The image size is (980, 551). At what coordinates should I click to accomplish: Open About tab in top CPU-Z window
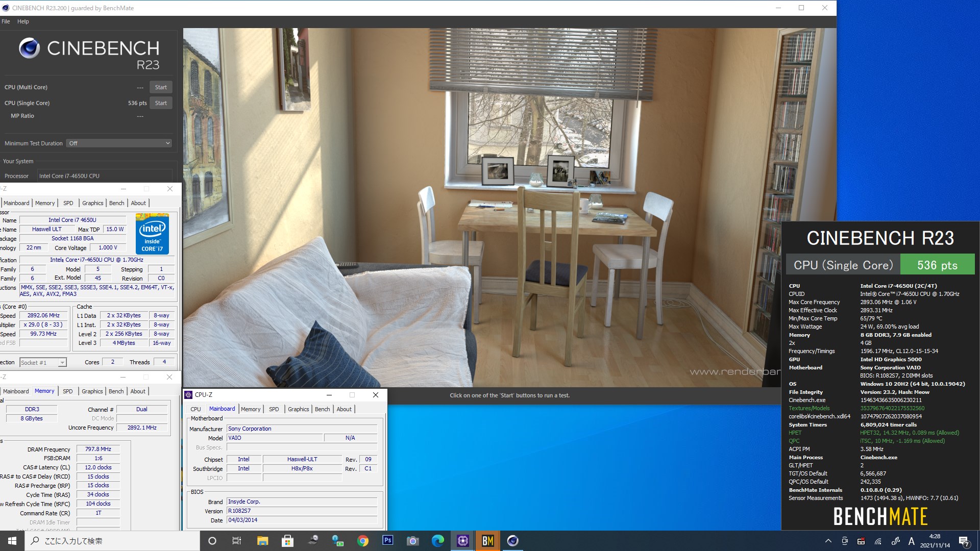138,203
